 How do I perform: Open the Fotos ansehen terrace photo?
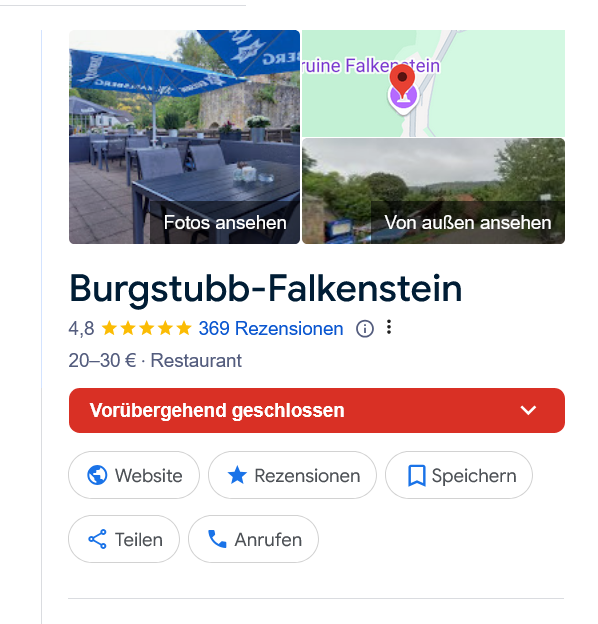tap(185, 137)
